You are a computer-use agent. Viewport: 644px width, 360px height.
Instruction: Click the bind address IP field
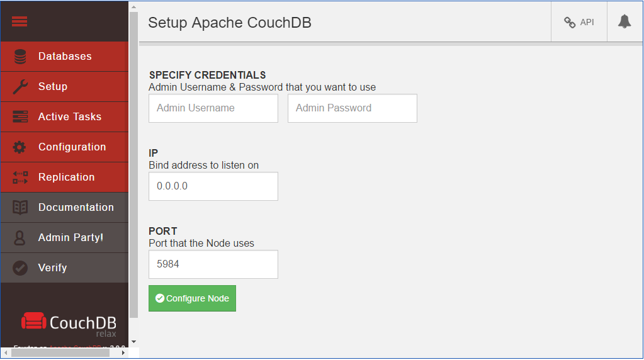point(213,186)
